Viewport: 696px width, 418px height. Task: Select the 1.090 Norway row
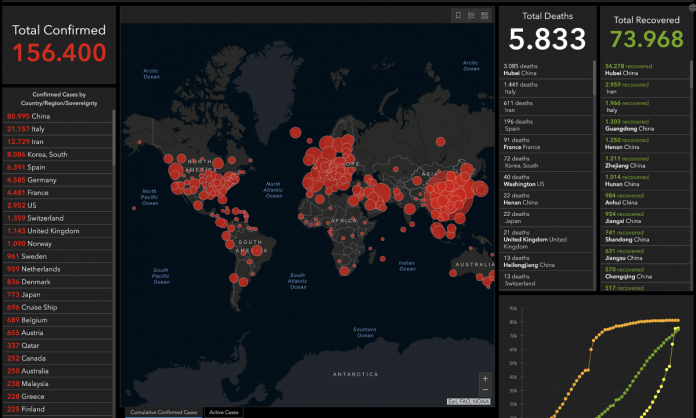point(58,244)
